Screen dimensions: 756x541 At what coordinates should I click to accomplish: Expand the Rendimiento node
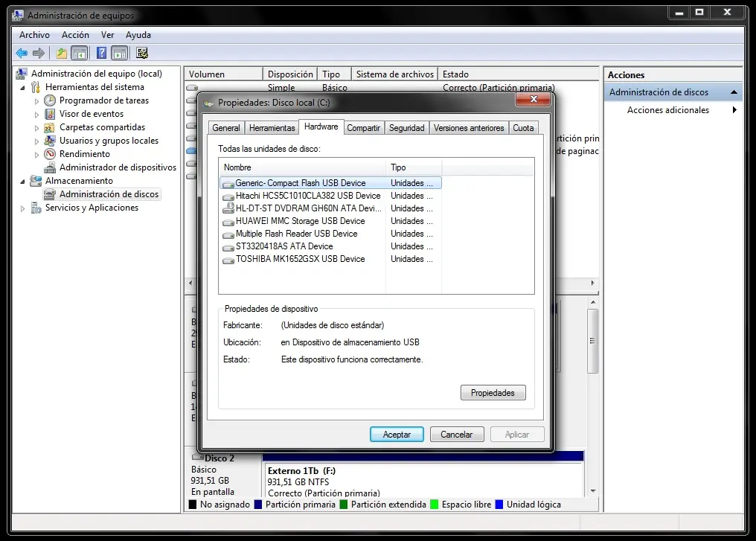tap(36, 154)
